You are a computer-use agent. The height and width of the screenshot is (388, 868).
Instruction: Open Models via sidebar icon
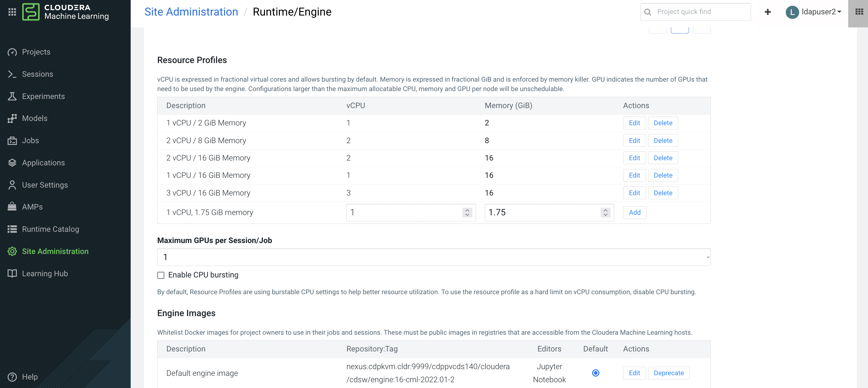point(12,118)
